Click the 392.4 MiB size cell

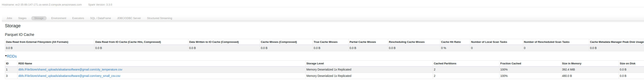pyautogui.click(x=568, y=69)
